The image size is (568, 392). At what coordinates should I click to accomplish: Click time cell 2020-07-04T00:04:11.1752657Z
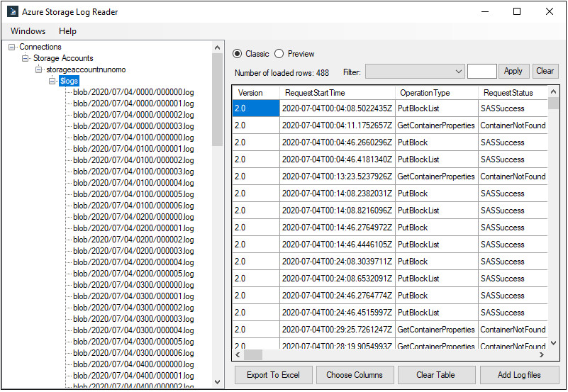(338, 125)
